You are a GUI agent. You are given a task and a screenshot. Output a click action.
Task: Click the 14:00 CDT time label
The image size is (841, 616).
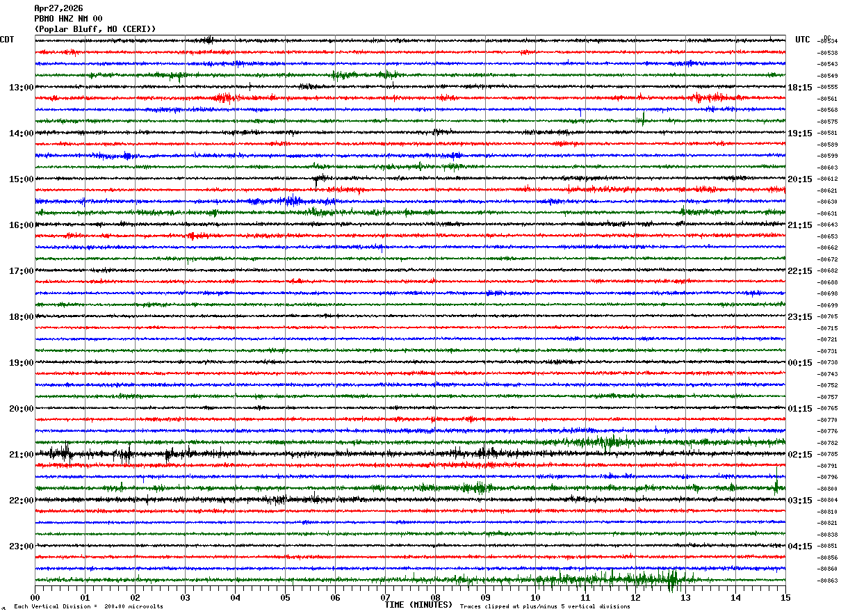22,133
